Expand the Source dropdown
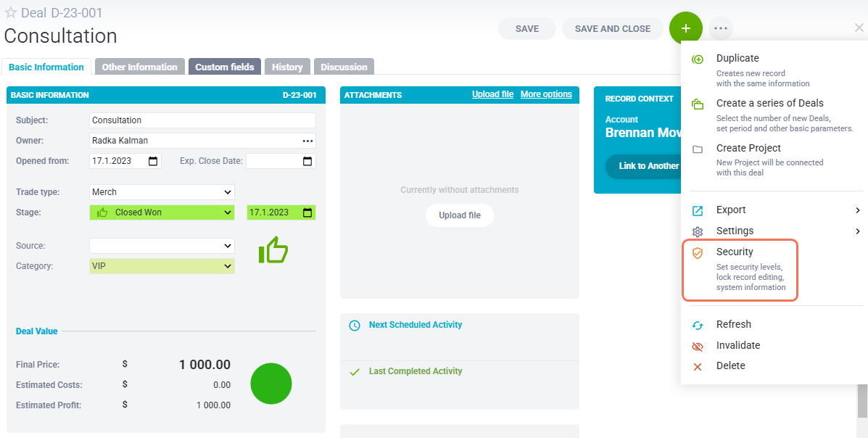This screenshot has height=438, width=868. coord(228,245)
